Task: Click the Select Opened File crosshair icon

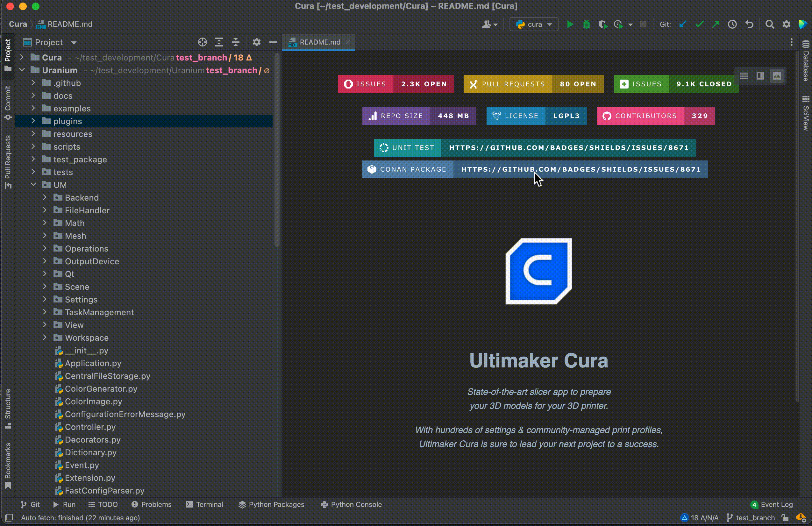Action: pyautogui.click(x=202, y=42)
